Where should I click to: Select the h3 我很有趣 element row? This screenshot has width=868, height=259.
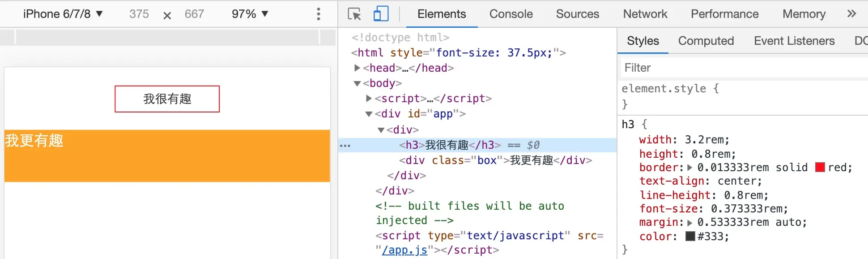(x=477, y=145)
